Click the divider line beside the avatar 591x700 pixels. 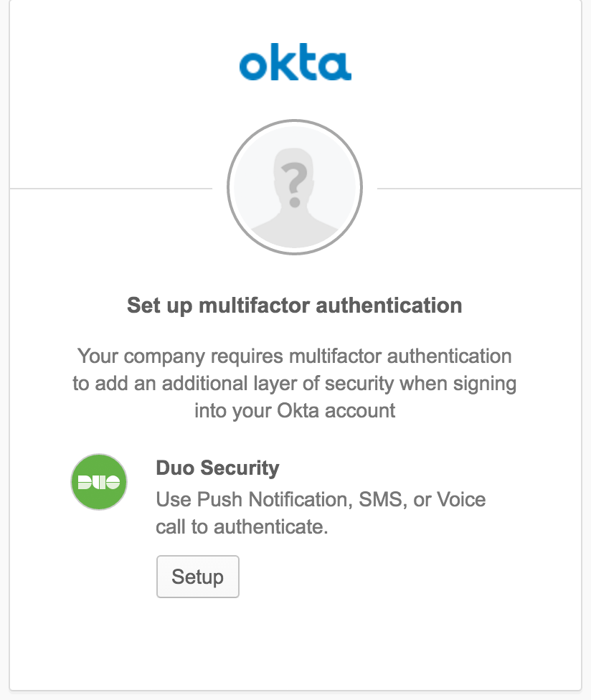pyautogui.click(x=108, y=189)
